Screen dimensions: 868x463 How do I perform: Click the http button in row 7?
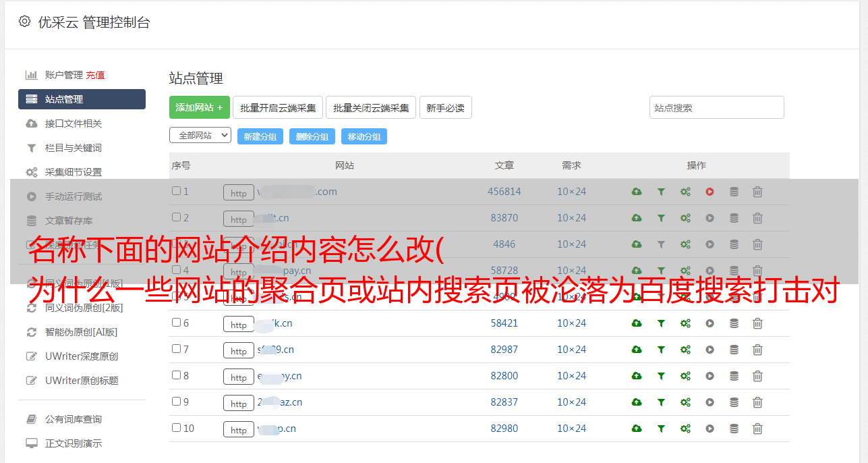point(239,350)
